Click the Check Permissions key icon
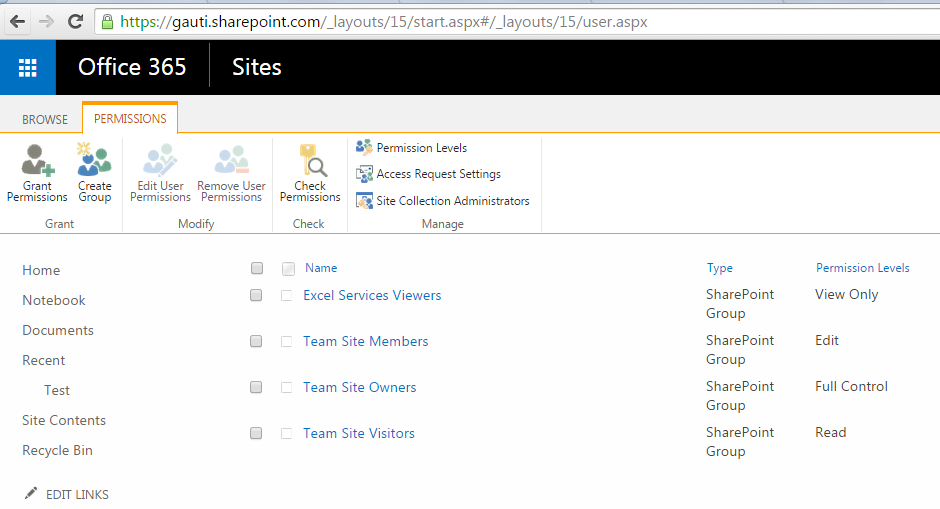 [310, 161]
